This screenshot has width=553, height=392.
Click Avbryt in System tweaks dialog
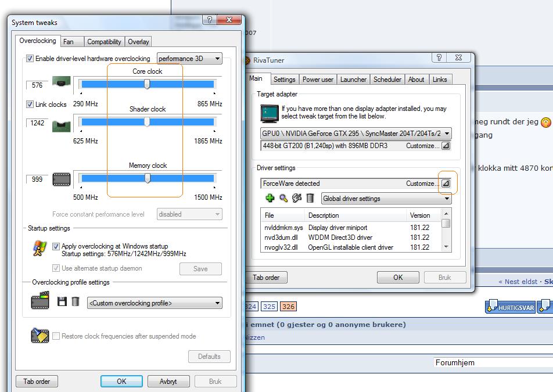click(168, 382)
